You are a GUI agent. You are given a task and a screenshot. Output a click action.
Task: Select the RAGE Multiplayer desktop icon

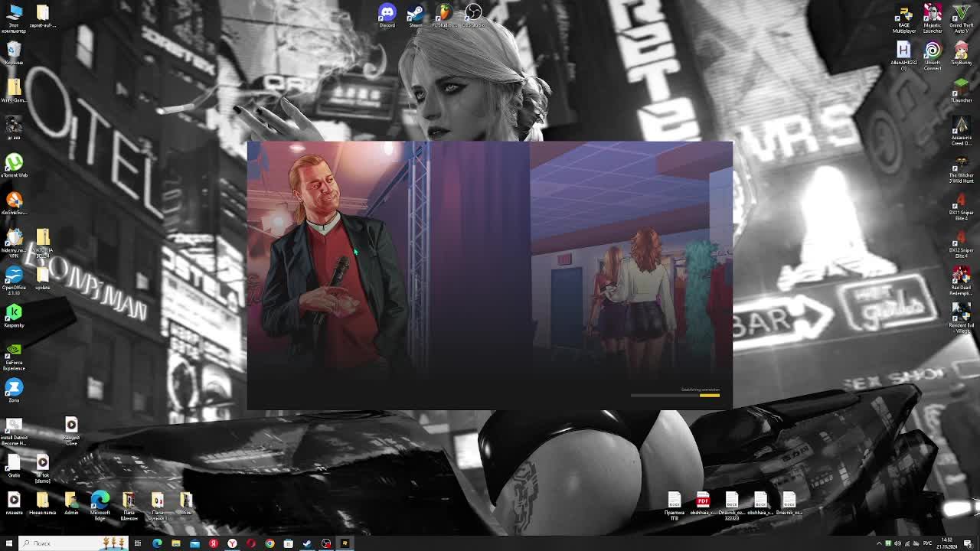point(904,19)
